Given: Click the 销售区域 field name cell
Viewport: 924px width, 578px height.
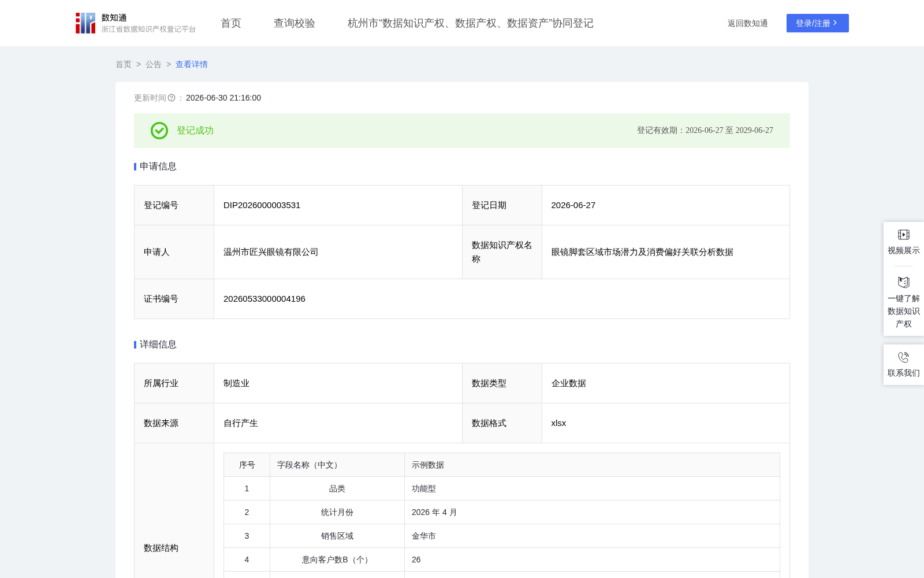Looking at the screenshot, I should [337, 536].
